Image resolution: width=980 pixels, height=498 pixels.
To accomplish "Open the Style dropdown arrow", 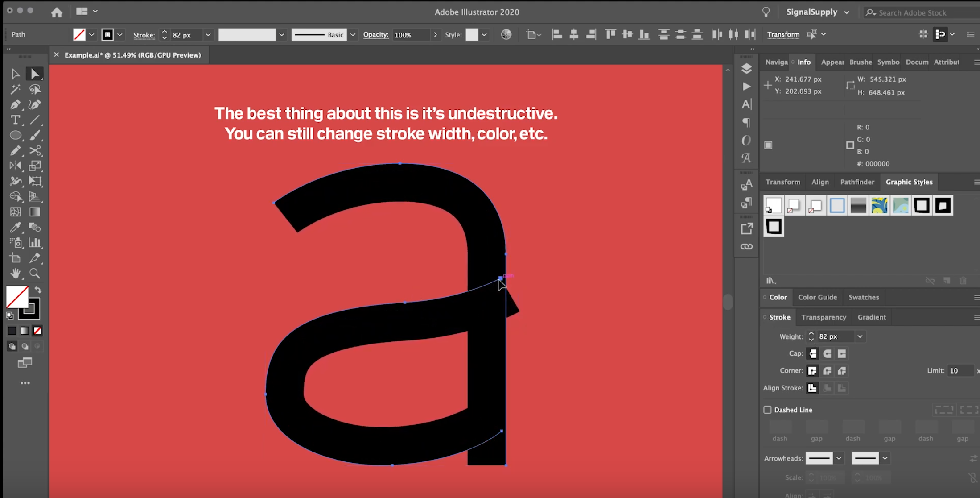I will tap(484, 35).
